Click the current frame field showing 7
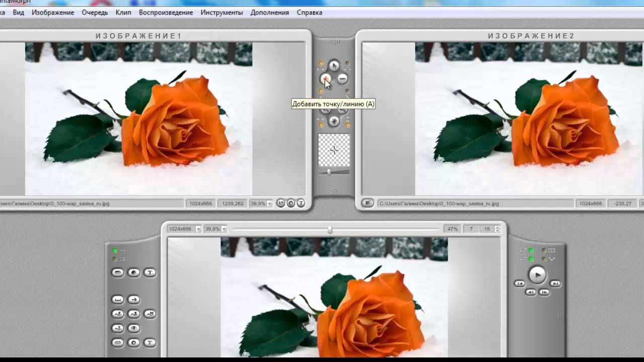644x362 pixels. coord(471,229)
